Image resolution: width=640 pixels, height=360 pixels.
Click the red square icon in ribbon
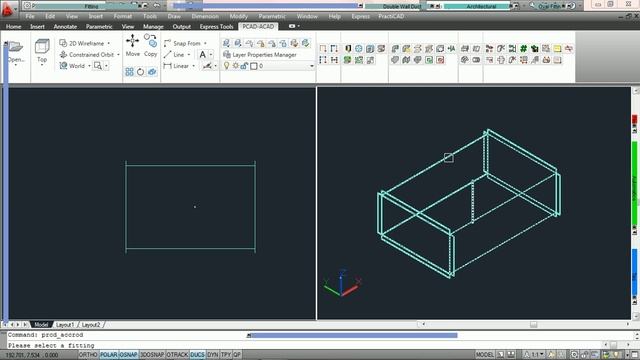click(x=440, y=60)
